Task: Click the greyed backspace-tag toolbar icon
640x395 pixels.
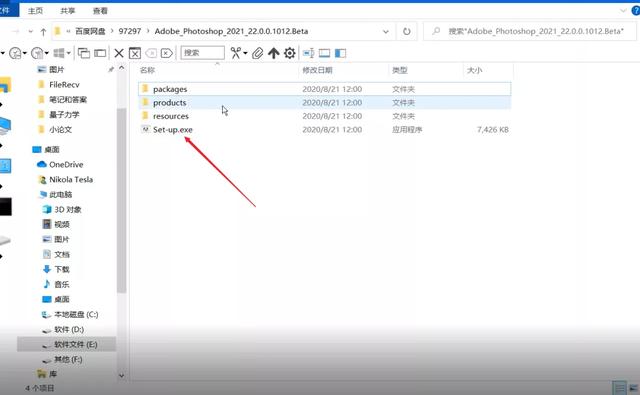Action: point(151,53)
